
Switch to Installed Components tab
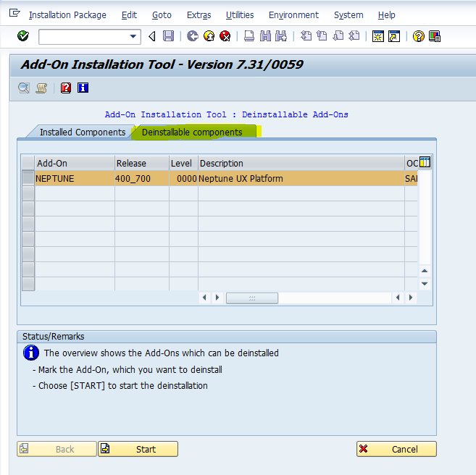coord(81,133)
